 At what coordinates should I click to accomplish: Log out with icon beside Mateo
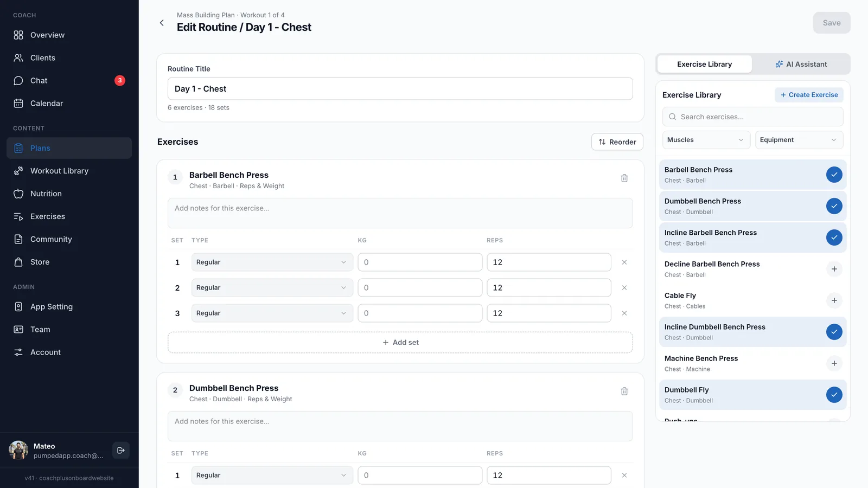[x=121, y=450]
